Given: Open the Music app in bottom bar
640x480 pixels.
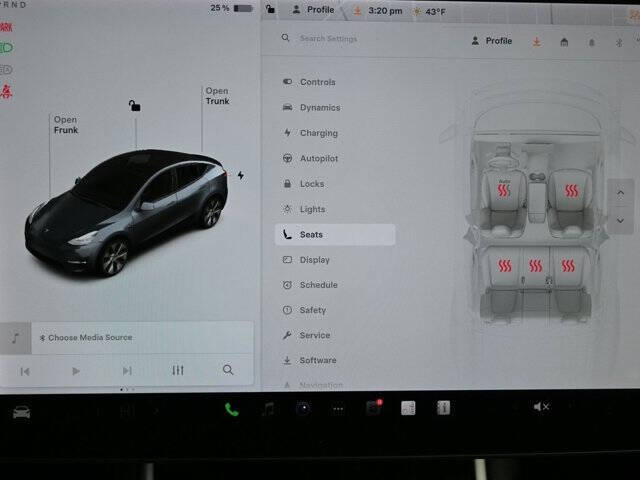Looking at the screenshot, I should [x=268, y=409].
